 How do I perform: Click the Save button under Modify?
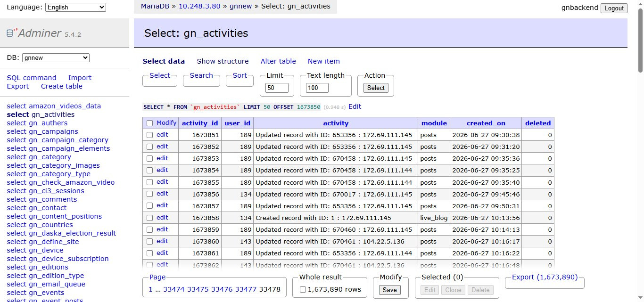pyautogui.click(x=389, y=290)
